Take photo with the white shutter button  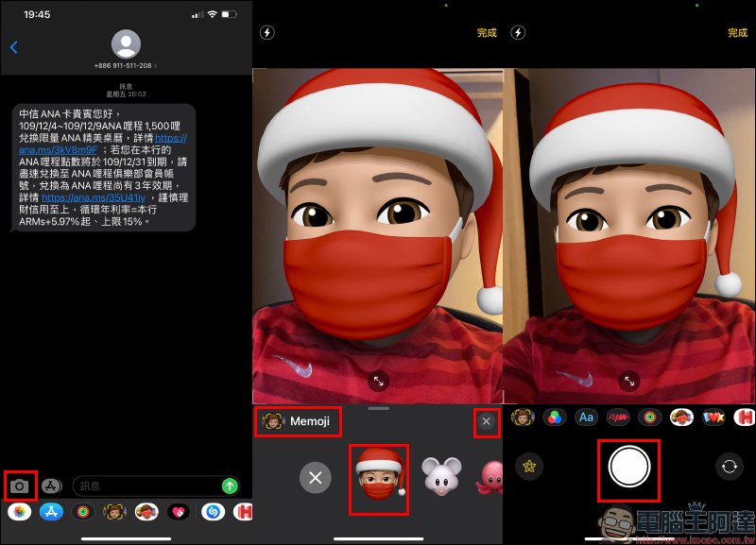[x=629, y=467]
